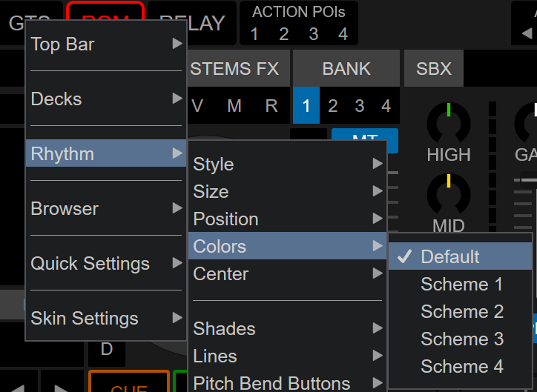
Task: Turn the HIGH EQ knob
Action: (449, 122)
